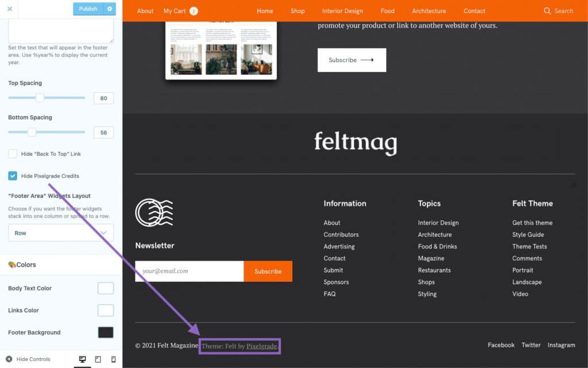Go to the Architecture menu item
The height and width of the screenshot is (368, 588).
(429, 11)
